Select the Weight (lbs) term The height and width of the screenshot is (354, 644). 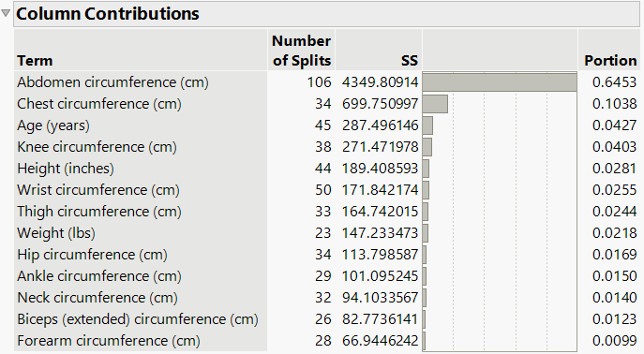56,233
